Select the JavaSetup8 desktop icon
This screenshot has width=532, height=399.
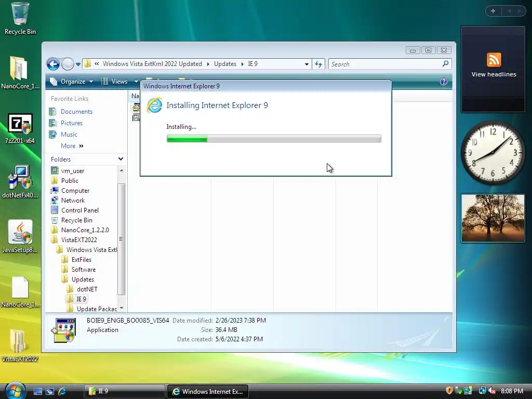click(x=20, y=237)
